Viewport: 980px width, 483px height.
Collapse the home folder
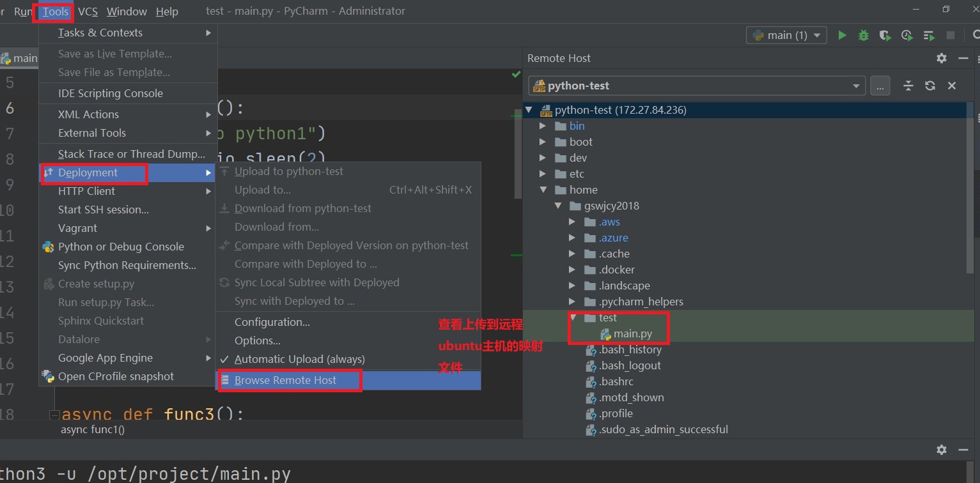pos(543,190)
